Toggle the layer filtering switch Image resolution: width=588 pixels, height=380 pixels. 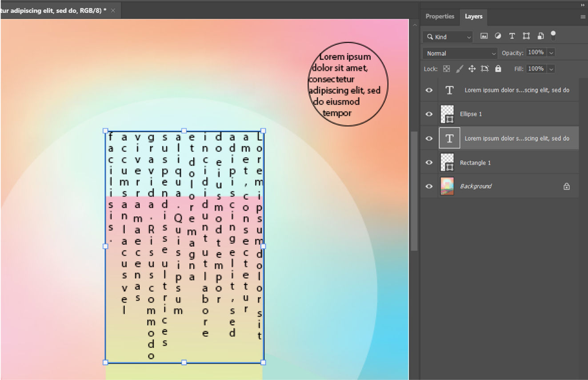coord(553,36)
